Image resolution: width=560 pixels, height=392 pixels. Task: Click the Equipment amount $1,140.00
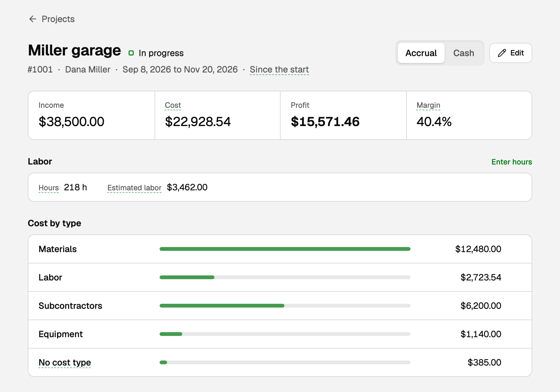(481, 334)
